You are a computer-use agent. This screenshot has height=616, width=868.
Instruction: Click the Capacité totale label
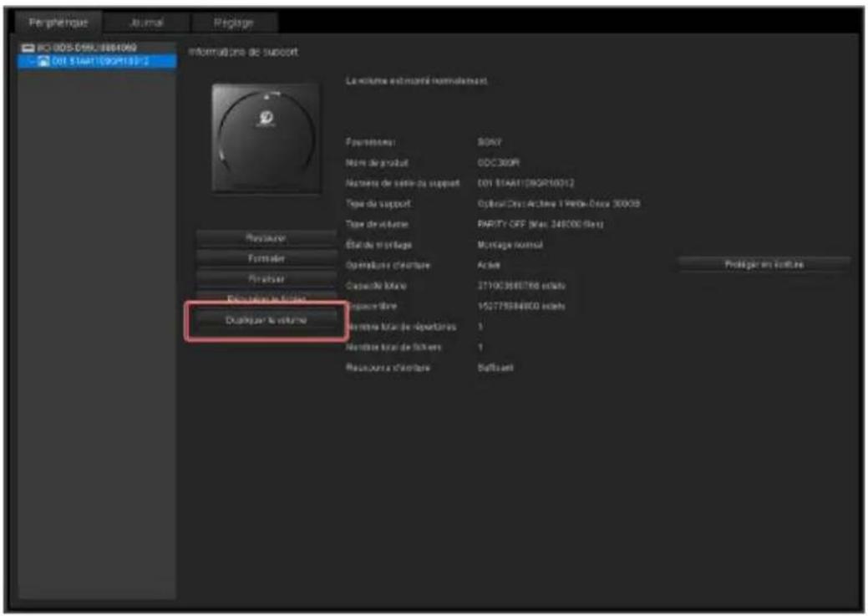tap(376, 285)
